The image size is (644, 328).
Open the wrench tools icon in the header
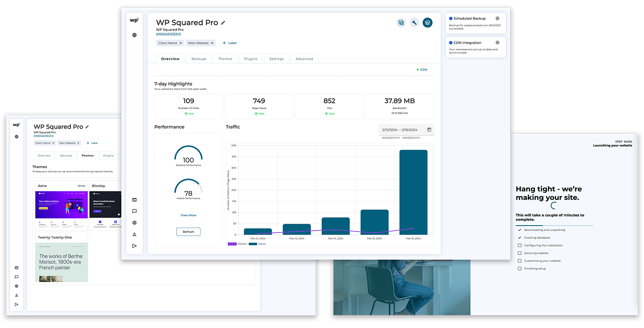click(414, 23)
